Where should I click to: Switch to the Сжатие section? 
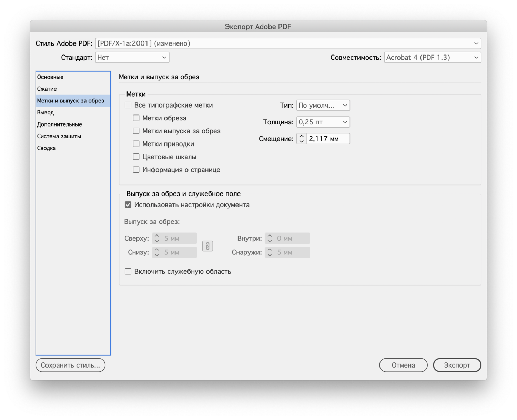73,89
